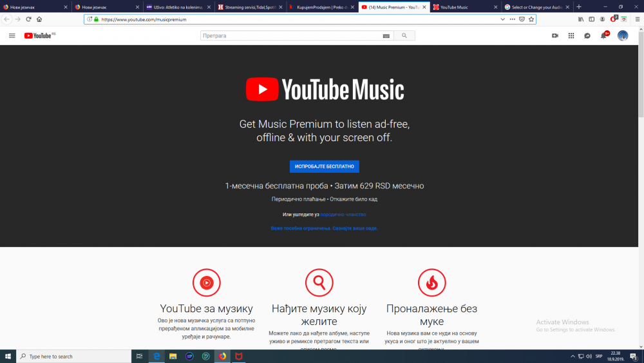The height and width of the screenshot is (363, 644).
Task: Go back in Firefox history
Action: [6, 19]
